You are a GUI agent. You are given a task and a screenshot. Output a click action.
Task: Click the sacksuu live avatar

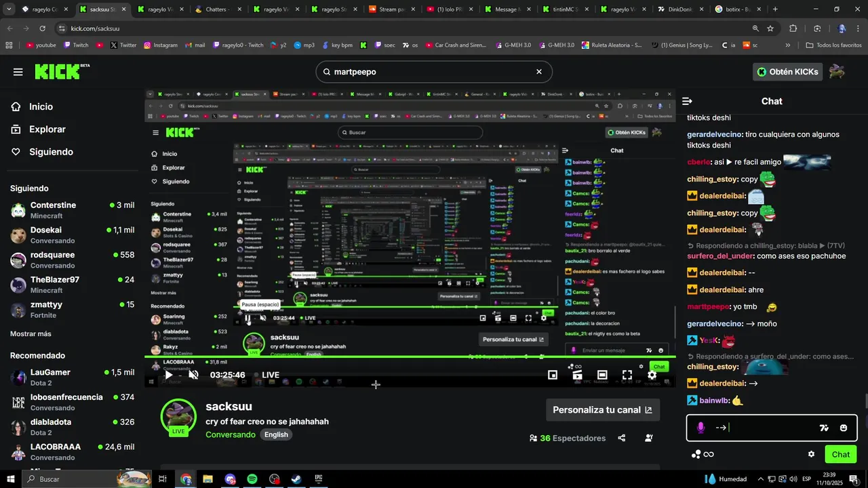178,415
